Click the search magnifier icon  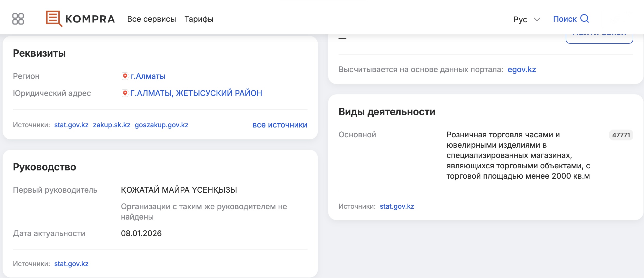pos(585,19)
